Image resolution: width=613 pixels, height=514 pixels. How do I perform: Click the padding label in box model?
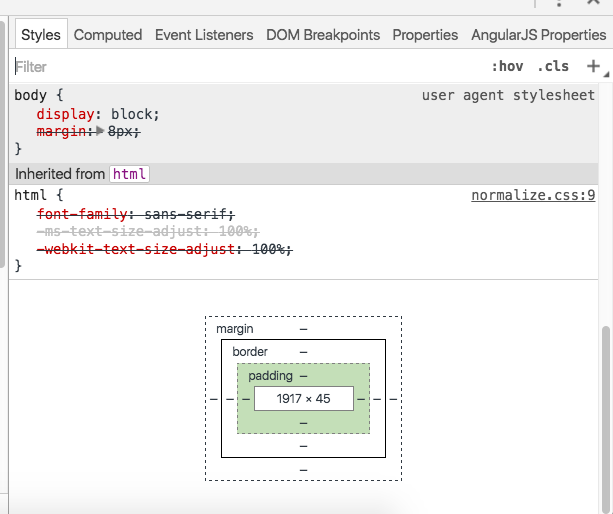pyautogui.click(x=270, y=376)
